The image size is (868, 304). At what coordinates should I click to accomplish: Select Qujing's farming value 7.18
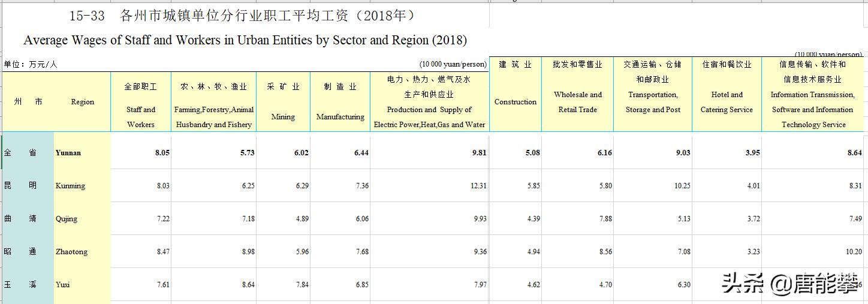click(x=248, y=219)
